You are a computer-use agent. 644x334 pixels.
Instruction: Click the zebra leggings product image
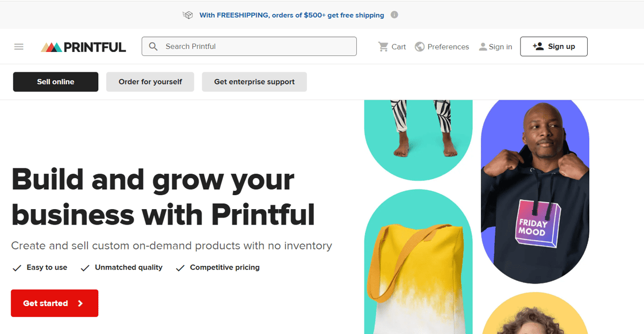419,140
